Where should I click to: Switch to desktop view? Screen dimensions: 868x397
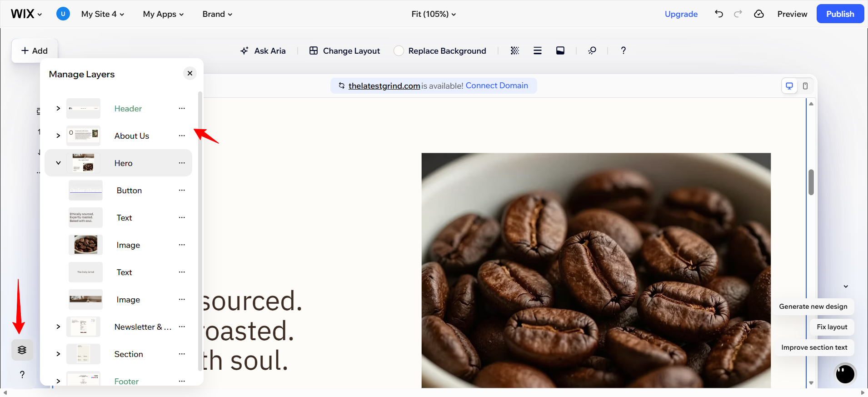789,85
